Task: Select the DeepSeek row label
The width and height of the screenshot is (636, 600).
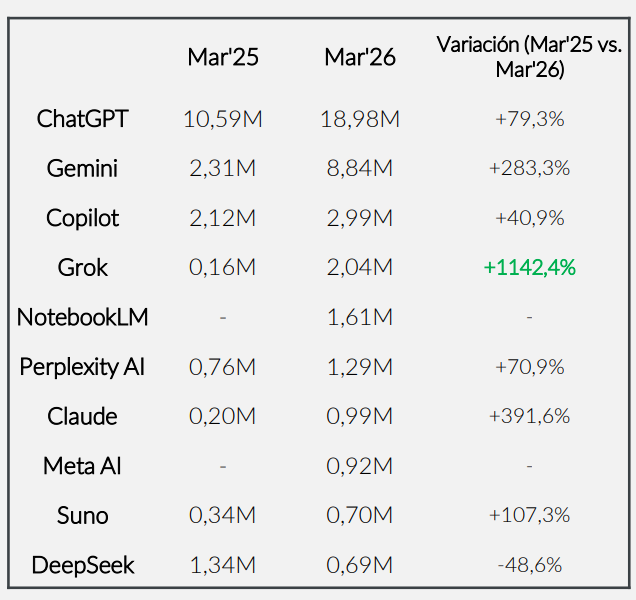Action: coord(82,566)
